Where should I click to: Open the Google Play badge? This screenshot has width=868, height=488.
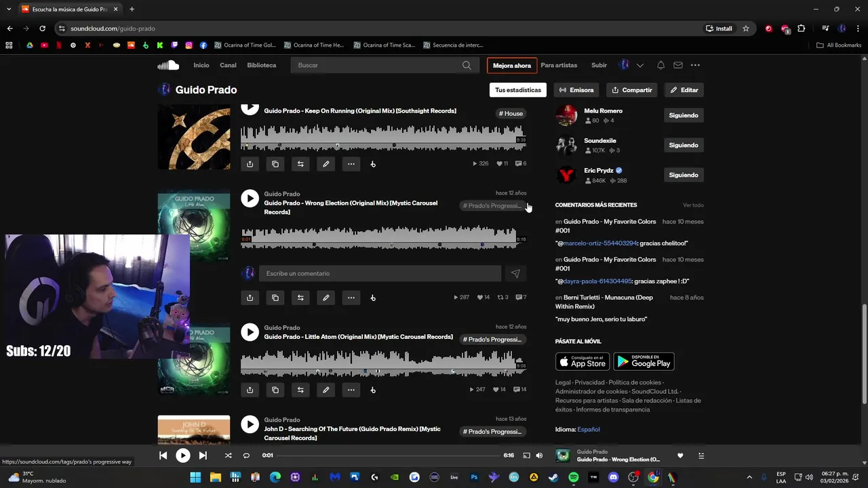[644, 361]
